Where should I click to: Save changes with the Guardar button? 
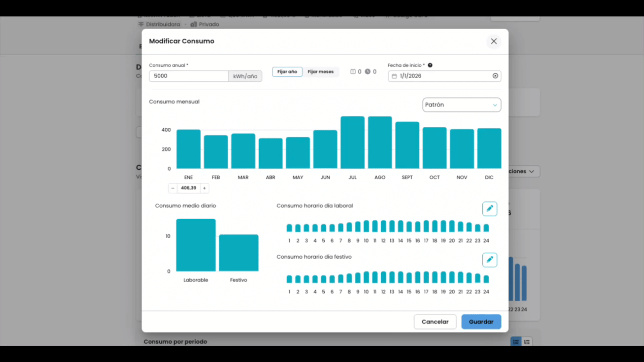click(481, 322)
